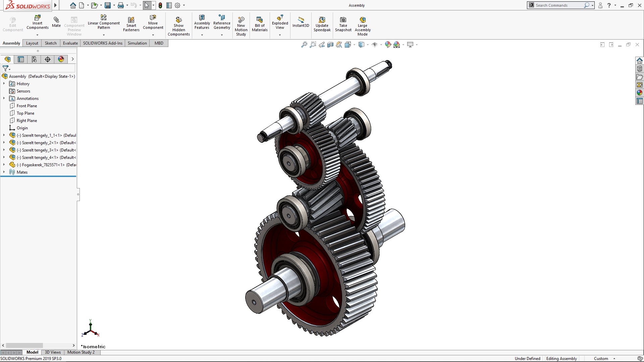The image size is (644, 362).
Task: Click the Zoom to Fit icon
Action: 304,45
